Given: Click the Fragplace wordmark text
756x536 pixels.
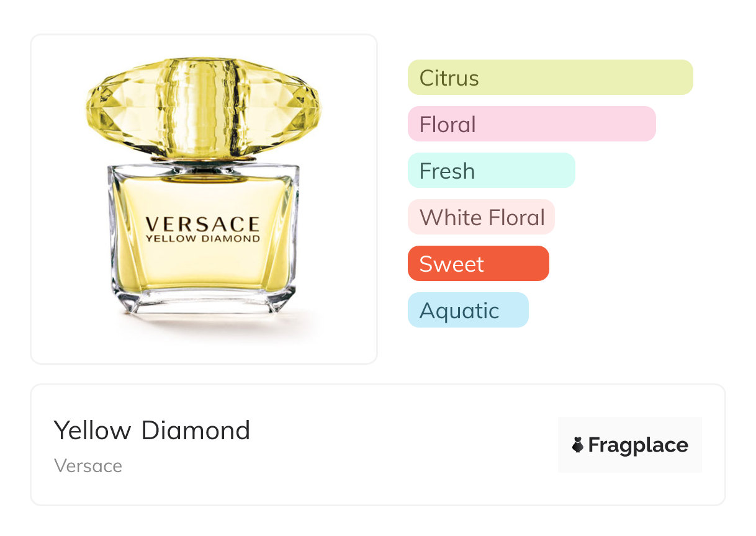Looking at the screenshot, I should point(638,445).
